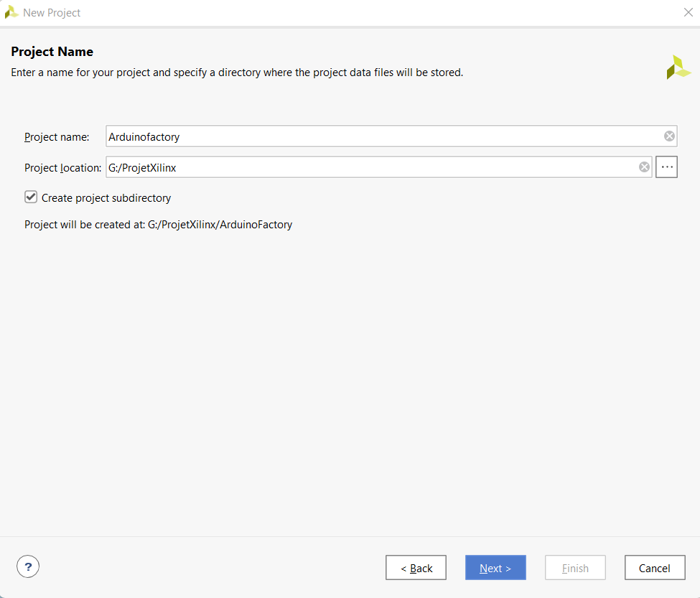Image resolution: width=700 pixels, height=598 pixels.
Task: Click the 'Project location:' field label
Action: click(62, 168)
